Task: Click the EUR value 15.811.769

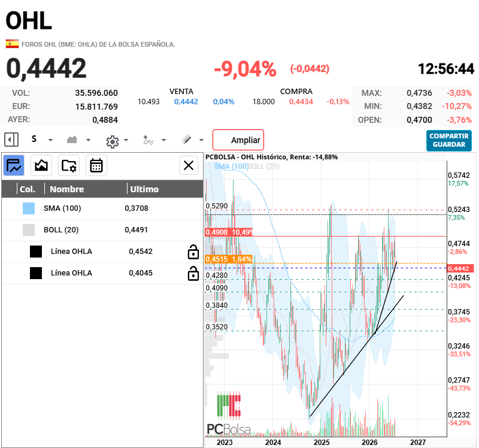Action: coord(96,107)
